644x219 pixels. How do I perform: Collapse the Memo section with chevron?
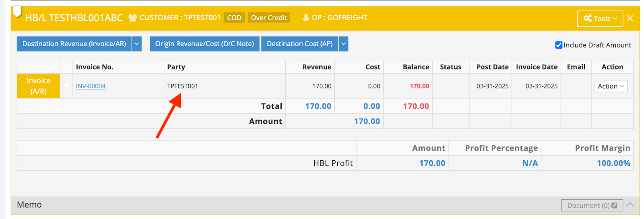[x=630, y=205]
